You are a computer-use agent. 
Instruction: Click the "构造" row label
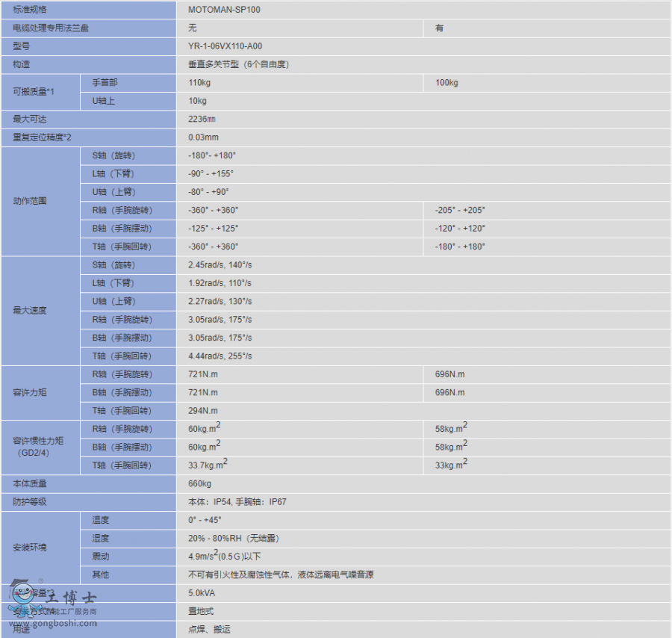point(22,64)
